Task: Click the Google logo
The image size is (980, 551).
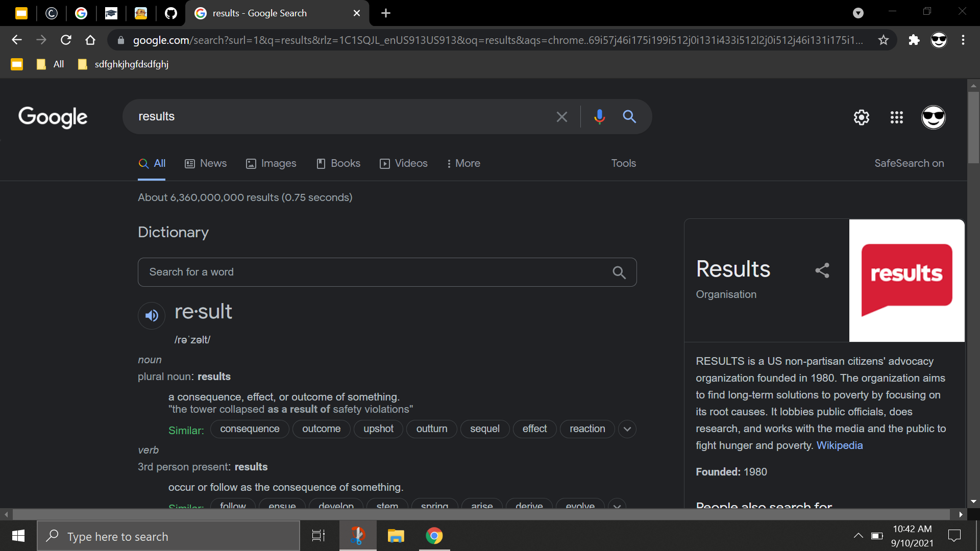Action: [53, 117]
